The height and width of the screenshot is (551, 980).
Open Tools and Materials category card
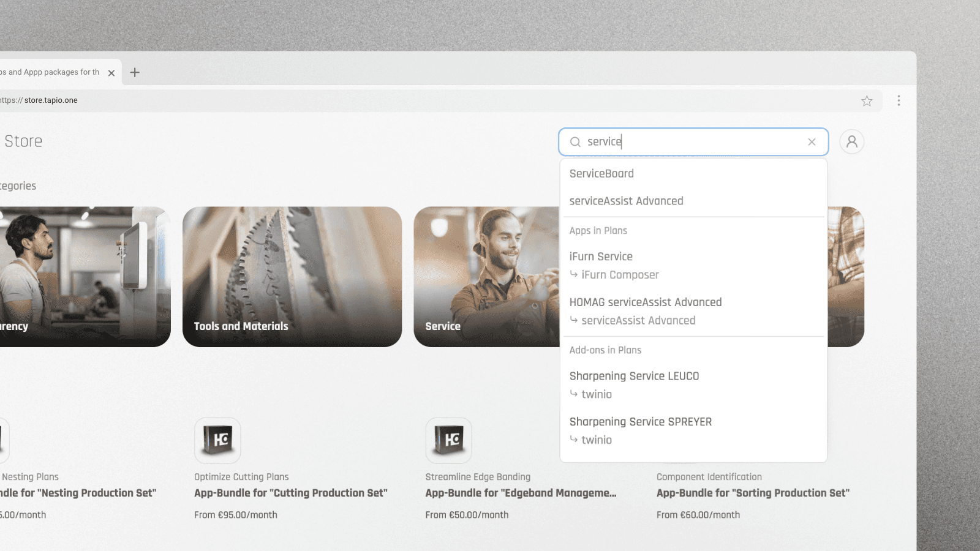point(292,277)
